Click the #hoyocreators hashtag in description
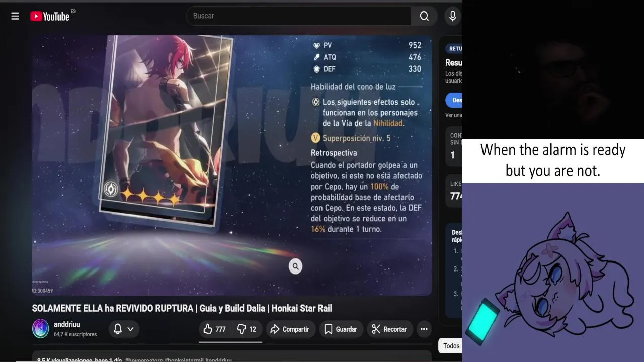 pos(144,360)
